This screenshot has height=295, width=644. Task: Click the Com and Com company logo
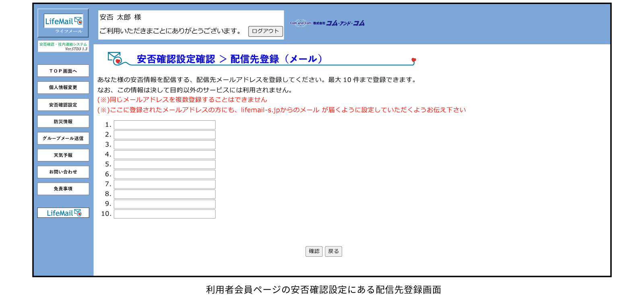(327, 23)
